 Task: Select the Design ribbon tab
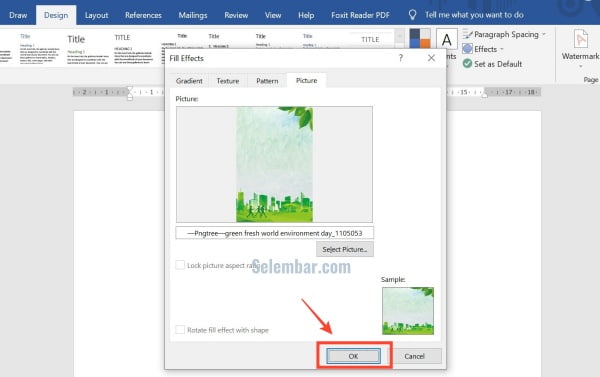(x=56, y=15)
